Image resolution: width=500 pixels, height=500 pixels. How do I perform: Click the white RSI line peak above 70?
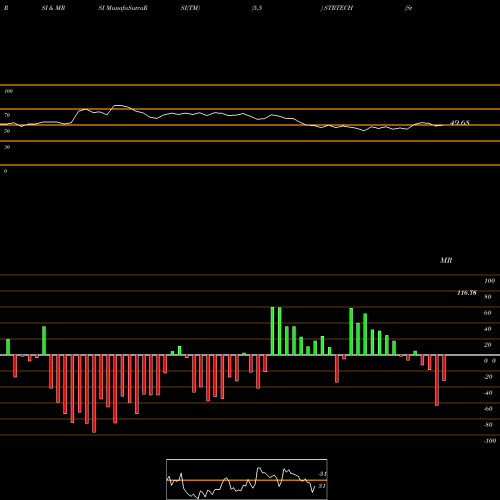pos(117,106)
